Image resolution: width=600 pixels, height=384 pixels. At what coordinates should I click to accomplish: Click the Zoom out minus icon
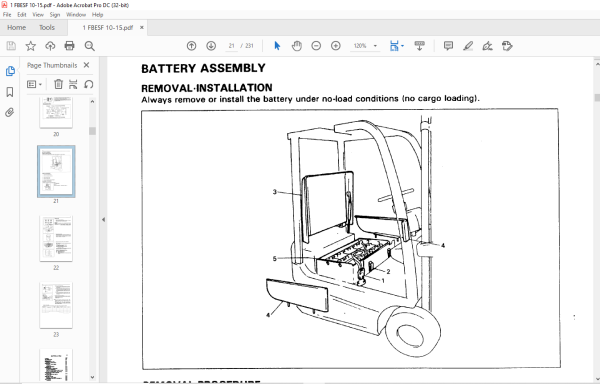point(316,46)
